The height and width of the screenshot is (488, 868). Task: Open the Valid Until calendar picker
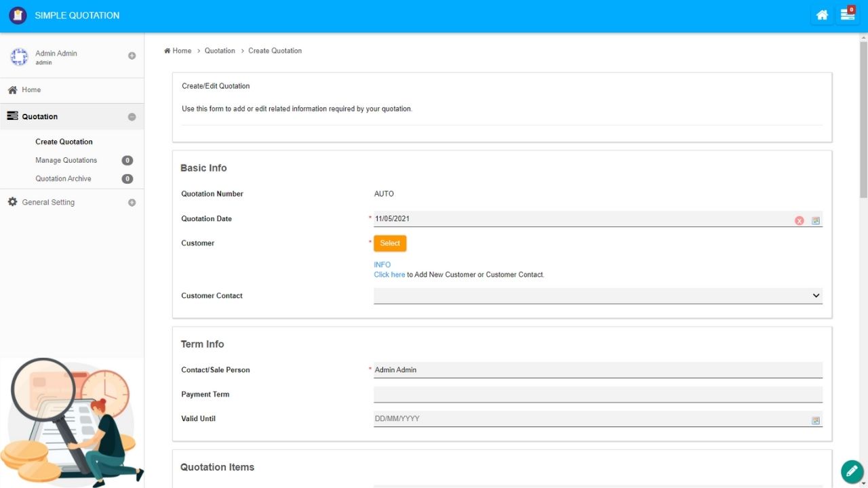[x=816, y=420]
